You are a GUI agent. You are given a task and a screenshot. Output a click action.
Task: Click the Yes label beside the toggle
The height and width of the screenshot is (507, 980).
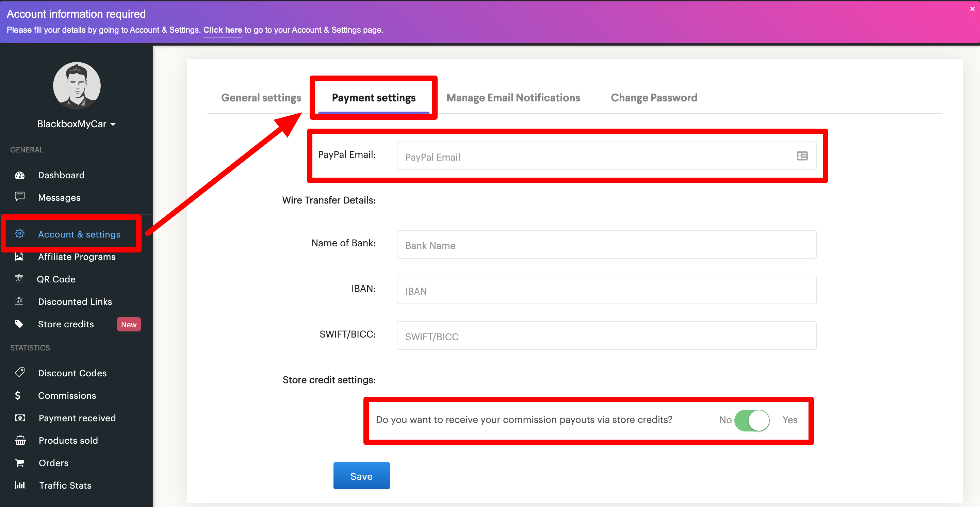[x=790, y=420]
